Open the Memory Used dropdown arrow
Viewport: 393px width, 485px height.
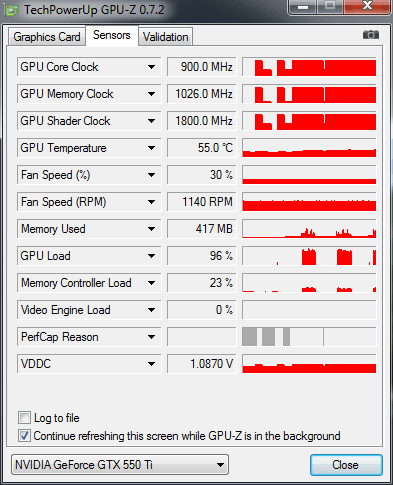point(151,229)
